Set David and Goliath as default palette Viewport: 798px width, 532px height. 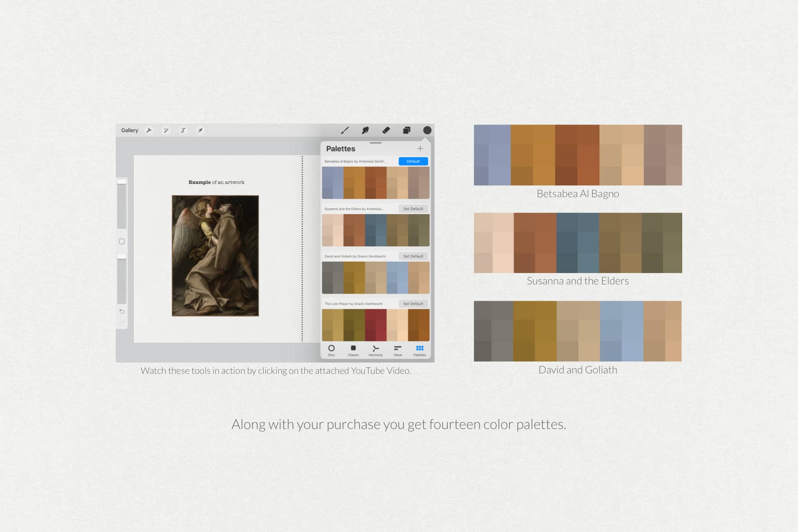[413, 256]
